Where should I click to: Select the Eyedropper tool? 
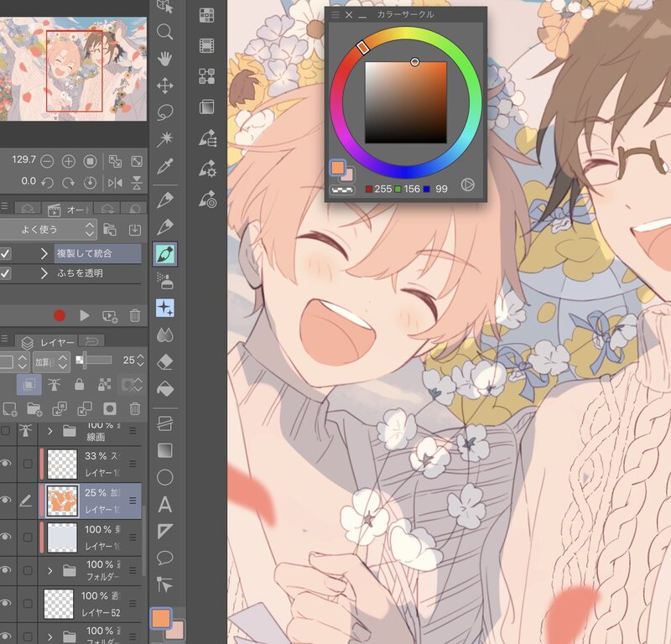164,166
